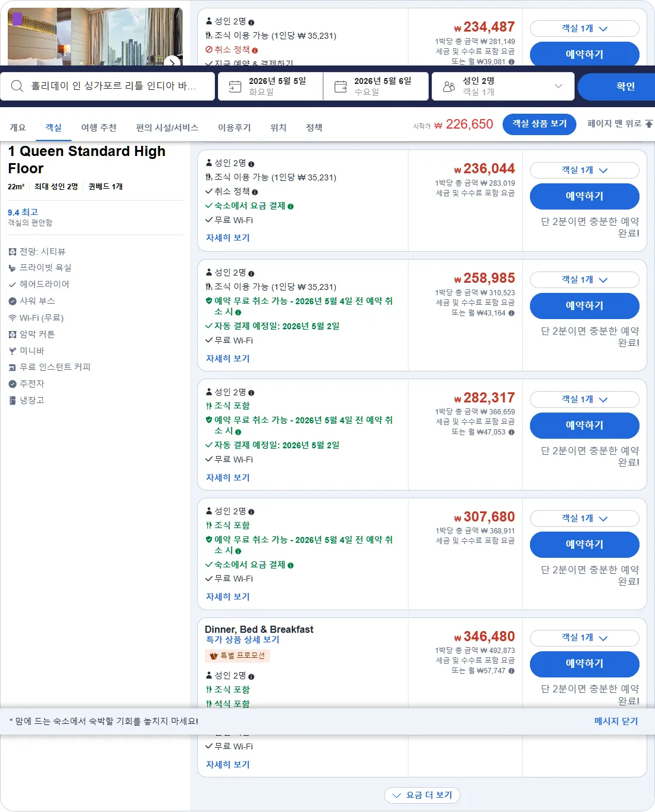Click the 객실 상품 보기 button
The width and height of the screenshot is (655, 812).
click(x=539, y=124)
